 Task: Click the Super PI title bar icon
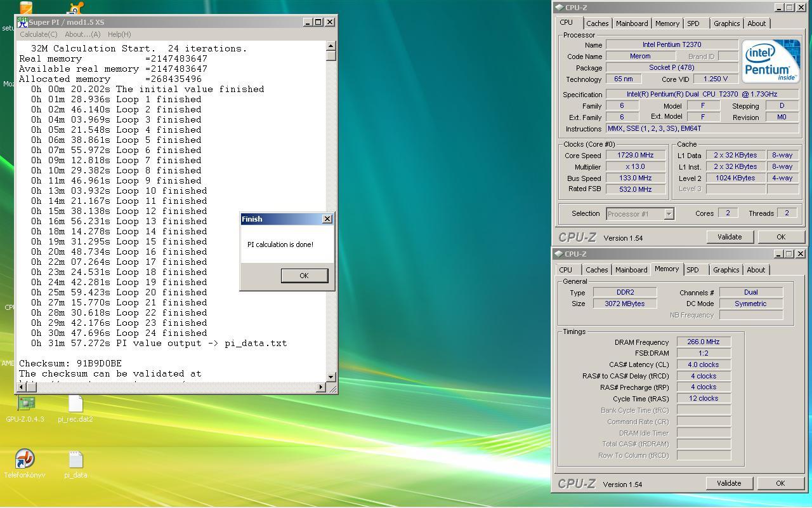tap(22, 22)
